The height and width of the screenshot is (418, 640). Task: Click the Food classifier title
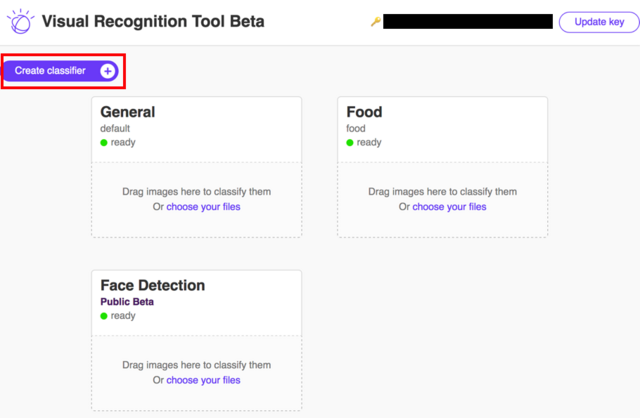(364, 112)
